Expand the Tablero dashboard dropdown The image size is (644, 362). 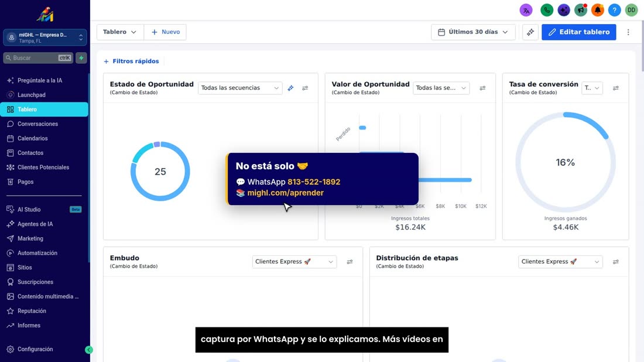pos(120,32)
